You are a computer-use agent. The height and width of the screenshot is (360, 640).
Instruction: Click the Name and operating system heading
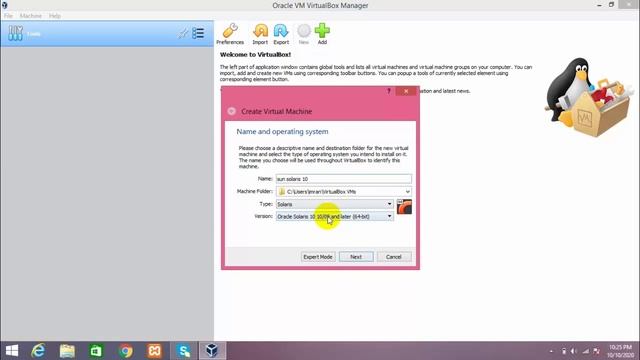click(x=282, y=131)
